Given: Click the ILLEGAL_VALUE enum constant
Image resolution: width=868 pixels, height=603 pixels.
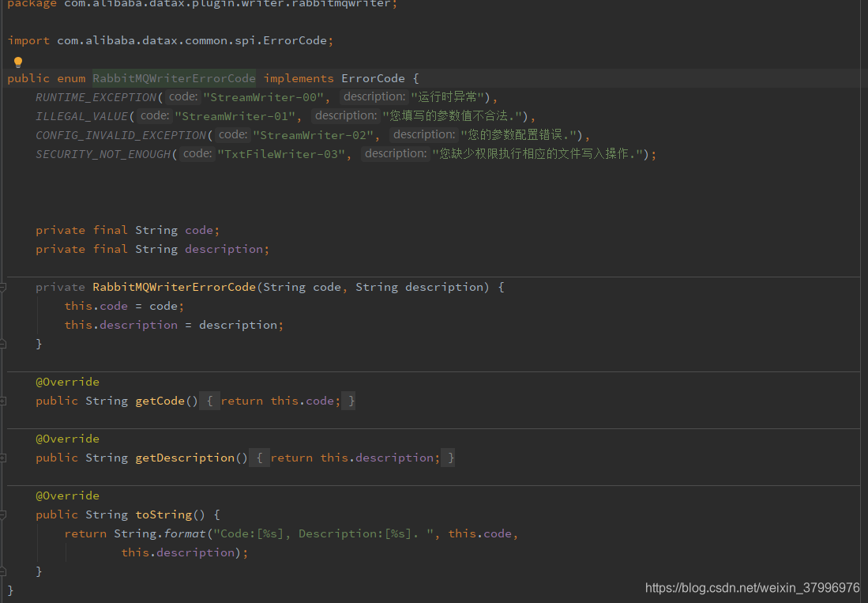Looking at the screenshot, I should (x=81, y=116).
